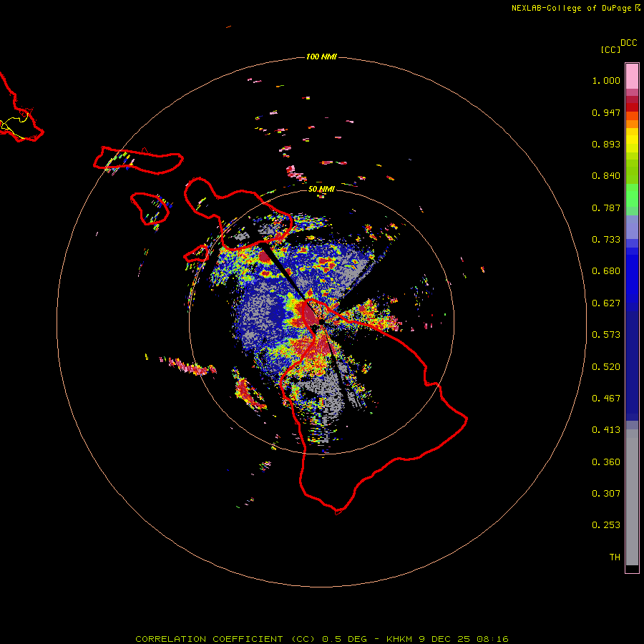Click the 0.840 color scale label
The height and width of the screenshot is (644, 644).
tap(606, 176)
